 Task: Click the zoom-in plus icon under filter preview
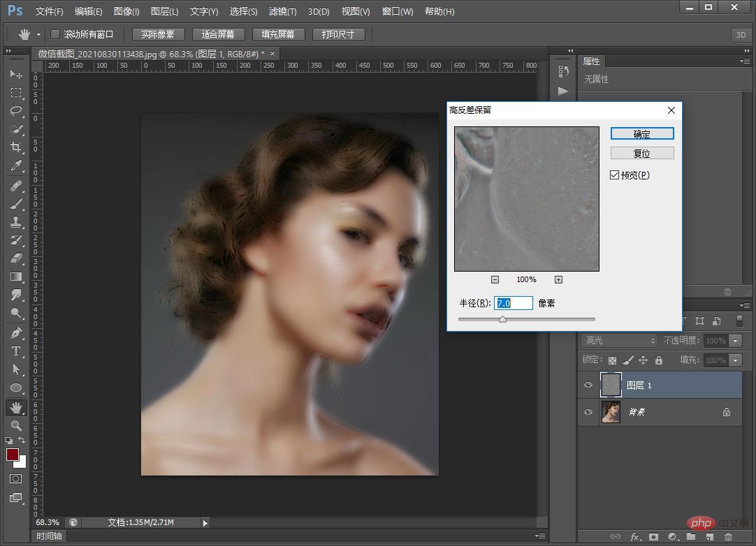(558, 279)
